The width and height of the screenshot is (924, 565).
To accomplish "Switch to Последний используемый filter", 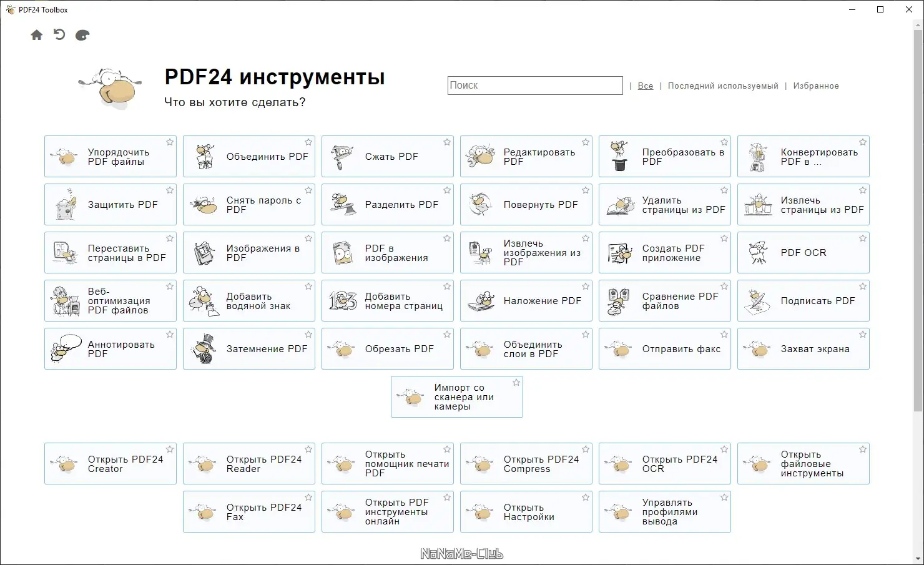I will tap(723, 86).
